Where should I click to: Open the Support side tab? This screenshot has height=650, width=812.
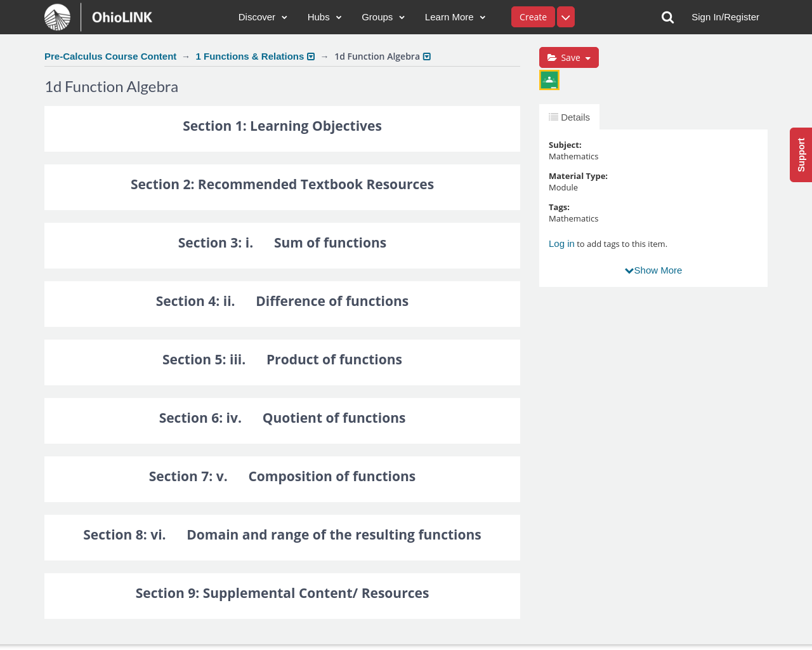(x=801, y=155)
